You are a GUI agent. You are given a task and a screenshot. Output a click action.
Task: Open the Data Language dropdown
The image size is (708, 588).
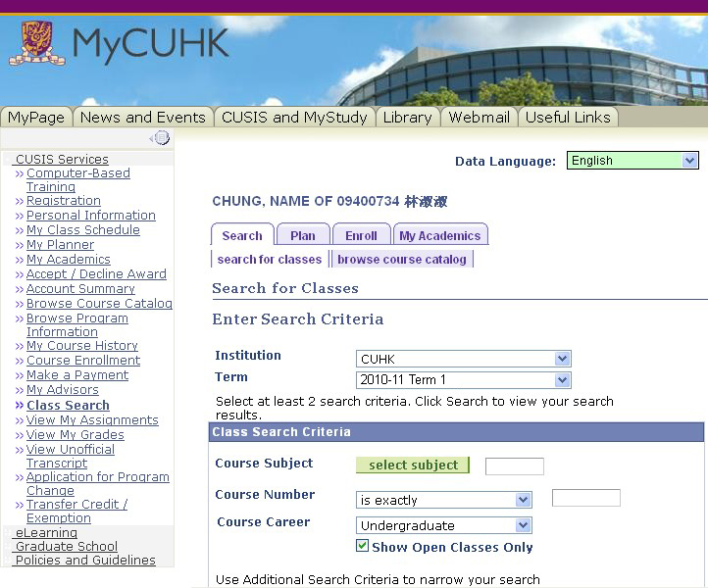[x=632, y=160]
